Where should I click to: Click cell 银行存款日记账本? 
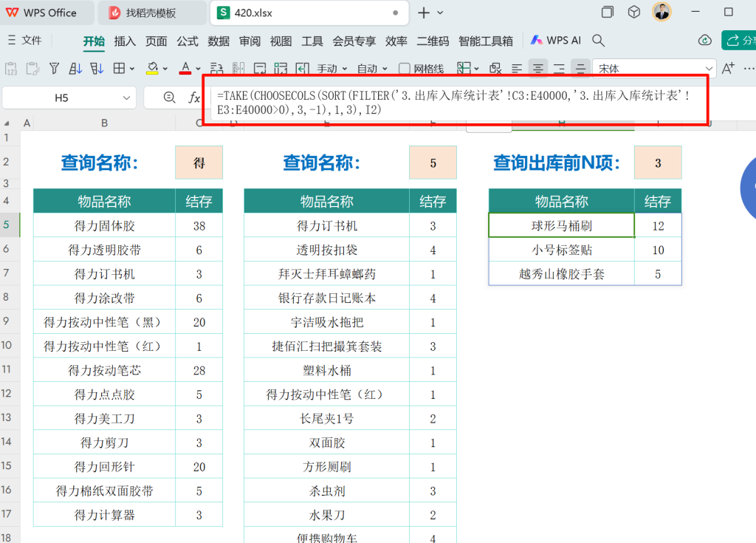pyautogui.click(x=327, y=298)
